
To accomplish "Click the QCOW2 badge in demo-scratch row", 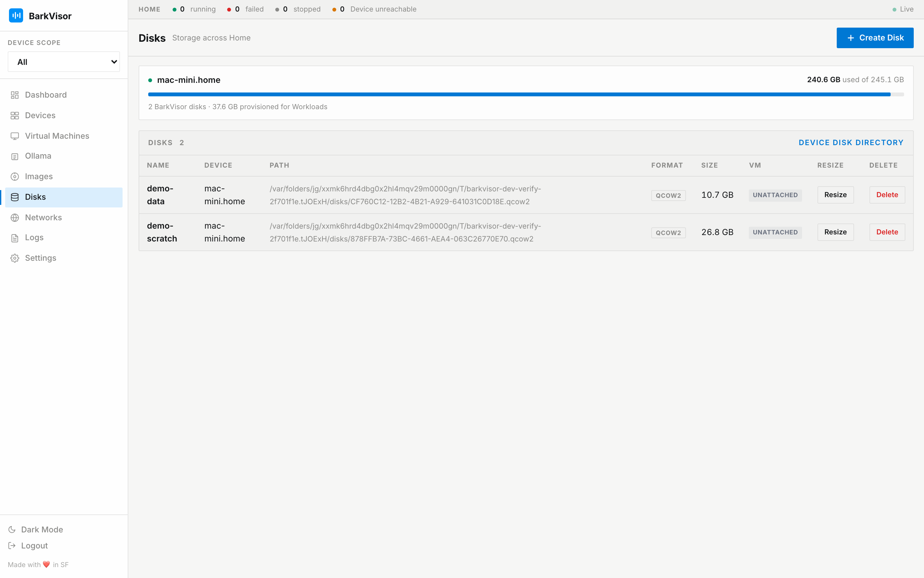I will click(x=668, y=233).
